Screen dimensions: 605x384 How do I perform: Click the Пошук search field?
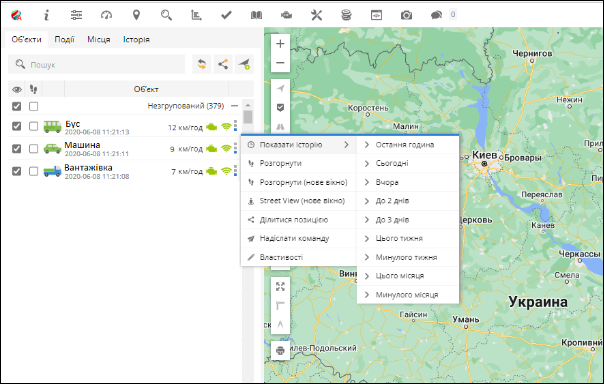[96, 64]
